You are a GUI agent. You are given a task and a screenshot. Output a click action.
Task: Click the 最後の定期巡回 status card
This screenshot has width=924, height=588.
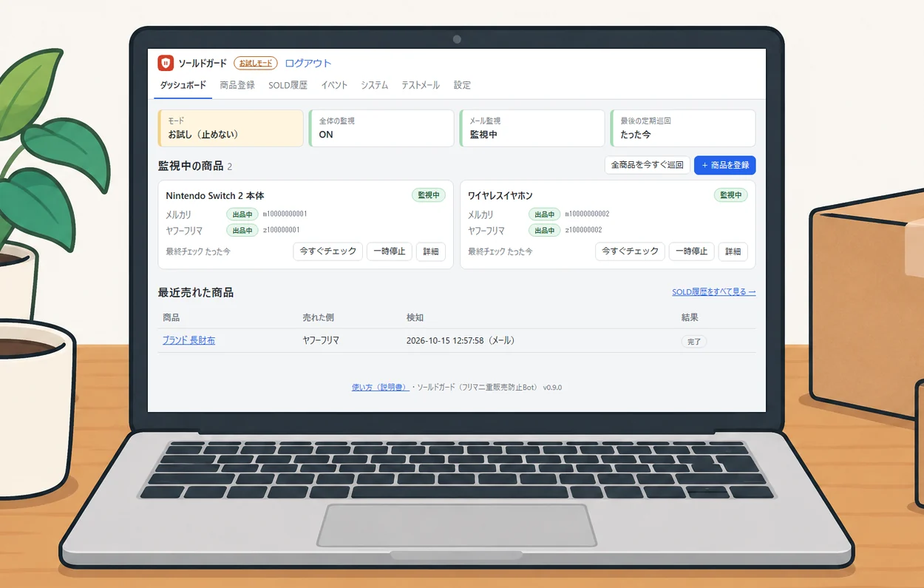(x=683, y=128)
